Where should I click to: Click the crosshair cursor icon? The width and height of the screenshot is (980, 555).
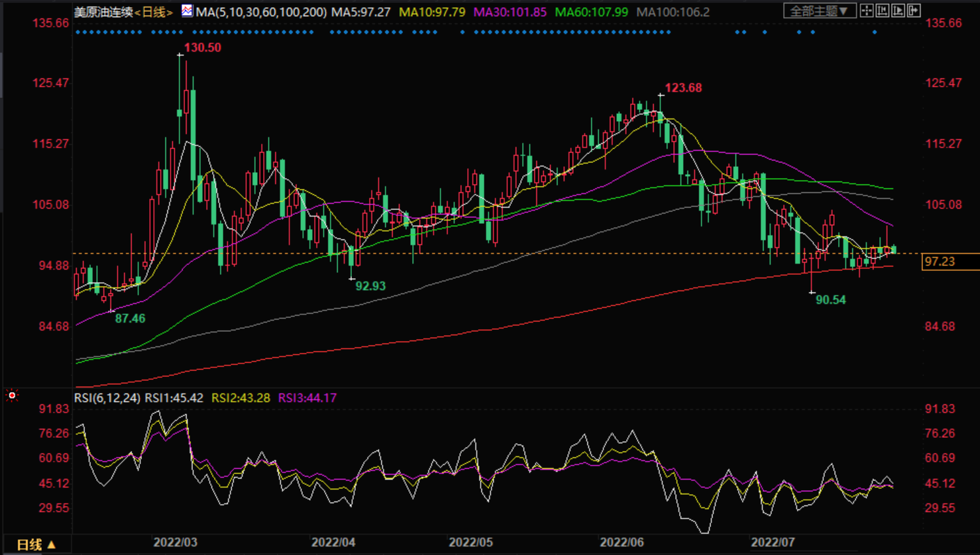[x=866, y=10]
